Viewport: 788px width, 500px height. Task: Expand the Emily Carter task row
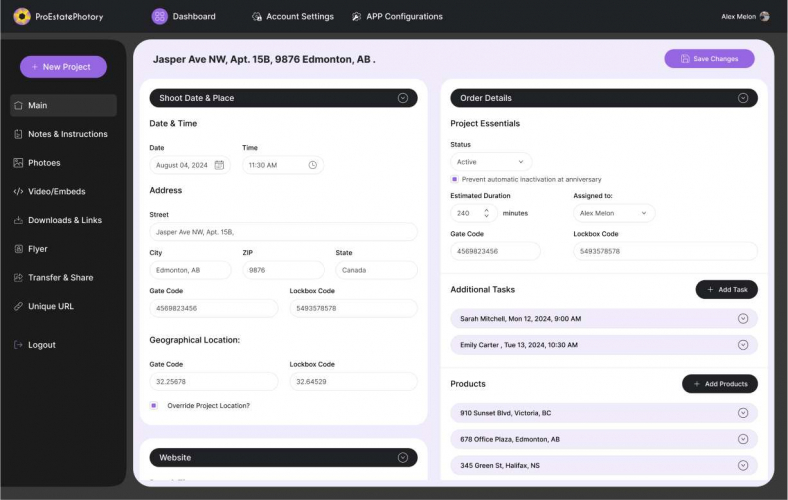pyautogui.click(x=743, y=345)
